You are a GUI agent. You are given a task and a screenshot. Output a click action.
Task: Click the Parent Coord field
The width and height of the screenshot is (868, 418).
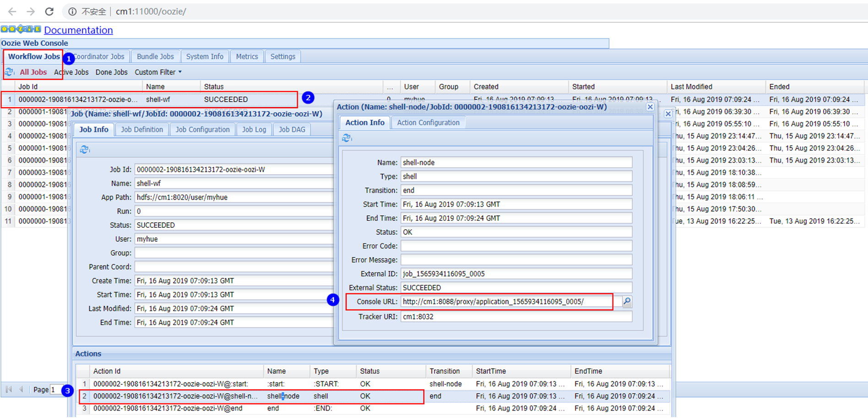pos(234,267)
